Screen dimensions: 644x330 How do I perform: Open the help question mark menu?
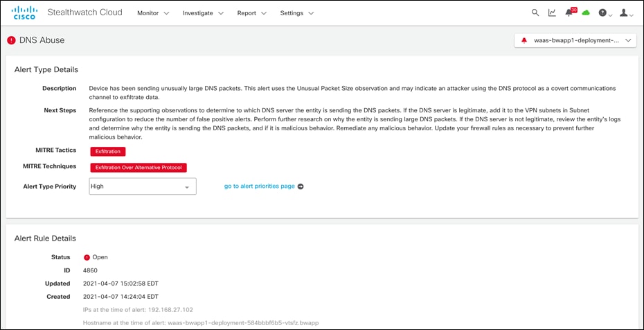[x=605, y=12]
